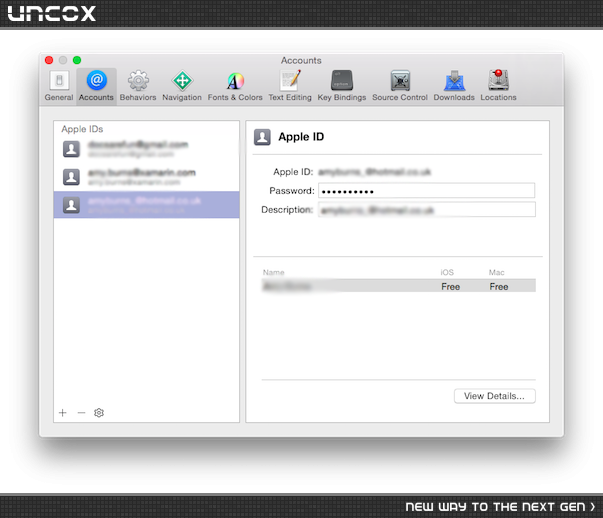The height and width of the screenshot is (518, 603).
Task: Zoom the window with green button
Action: coord(77,60)
